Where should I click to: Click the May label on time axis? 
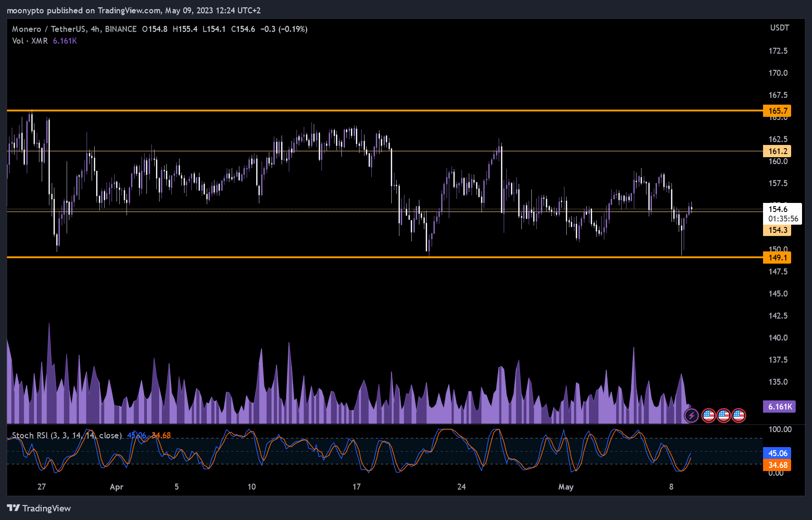pos(566,487)
